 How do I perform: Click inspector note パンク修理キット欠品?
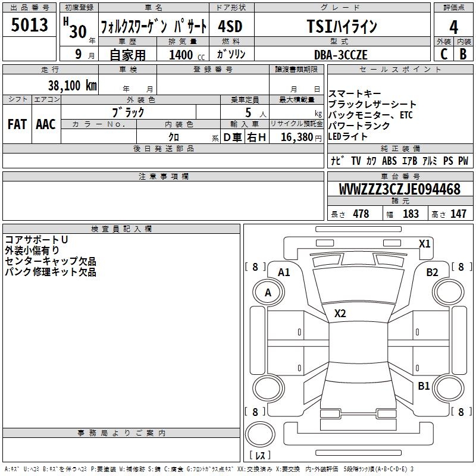pos(51,271)
